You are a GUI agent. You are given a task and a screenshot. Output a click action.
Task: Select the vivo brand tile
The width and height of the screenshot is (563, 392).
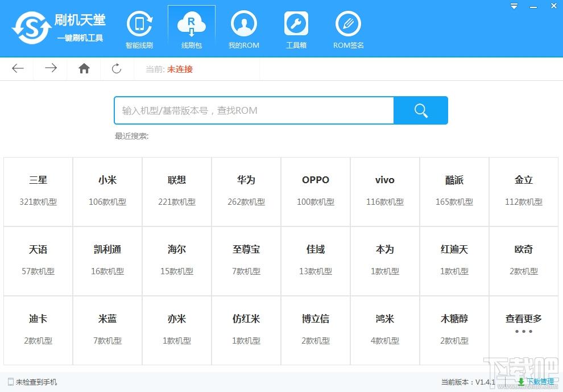[384, 192]
